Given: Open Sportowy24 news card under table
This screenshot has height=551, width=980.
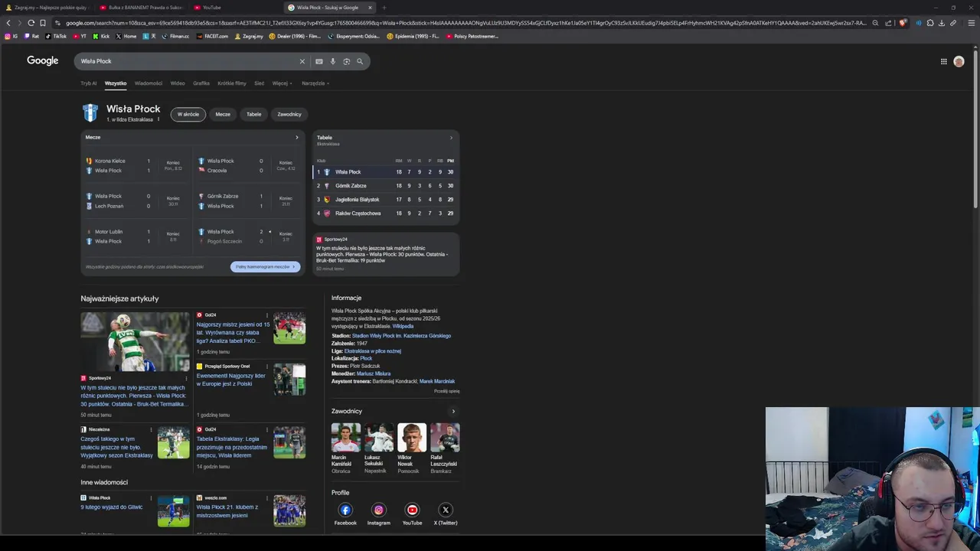Looking at the screenshot, I should point(386,254).
